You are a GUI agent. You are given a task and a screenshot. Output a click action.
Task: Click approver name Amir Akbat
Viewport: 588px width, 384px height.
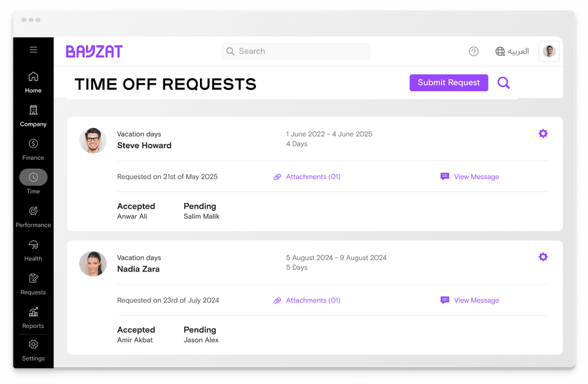tap(135, 340)
